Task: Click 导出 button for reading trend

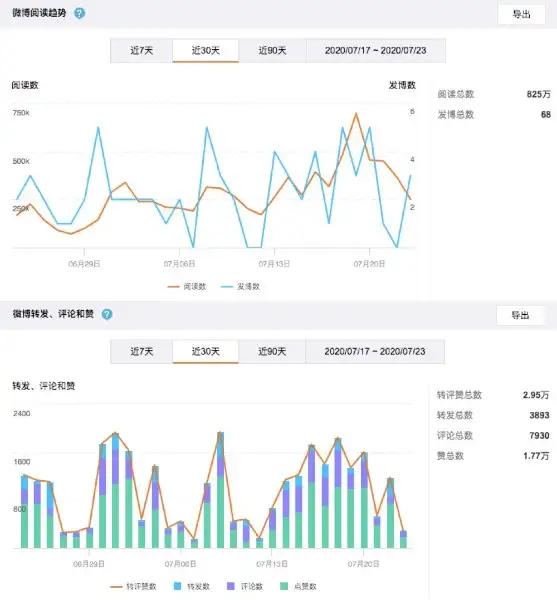Action: [x=521, y=15]
